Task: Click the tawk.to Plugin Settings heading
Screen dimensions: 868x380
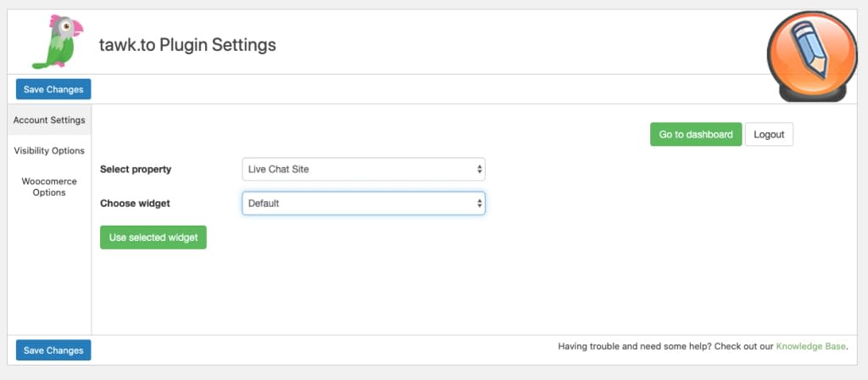Action: [187, 44]
